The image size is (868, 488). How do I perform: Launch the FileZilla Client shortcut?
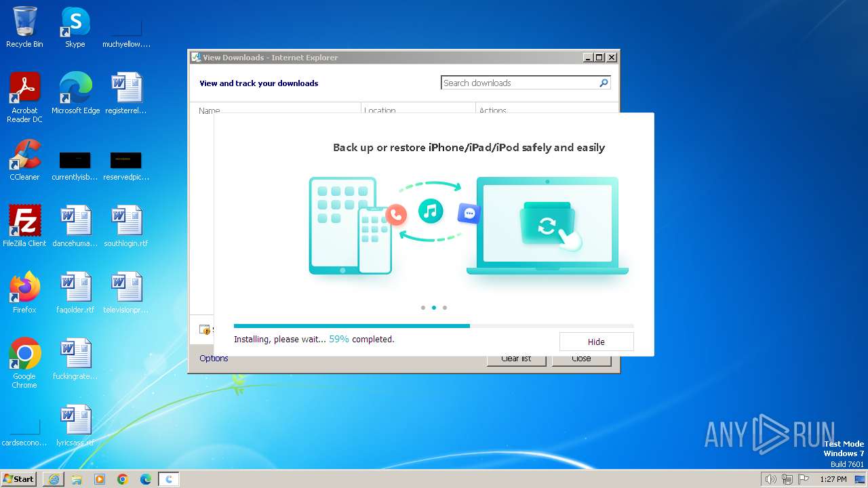tap(24, 226)
